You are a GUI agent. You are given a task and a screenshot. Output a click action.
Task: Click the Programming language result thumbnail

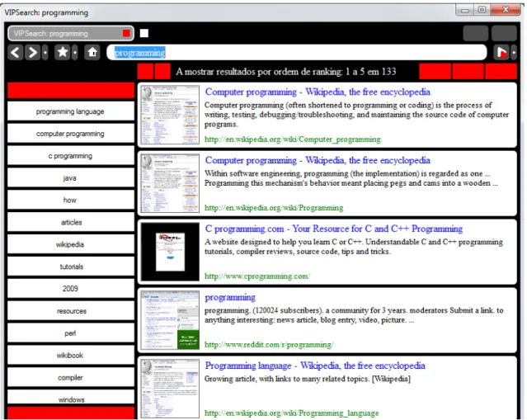click(x=170, y=389)
